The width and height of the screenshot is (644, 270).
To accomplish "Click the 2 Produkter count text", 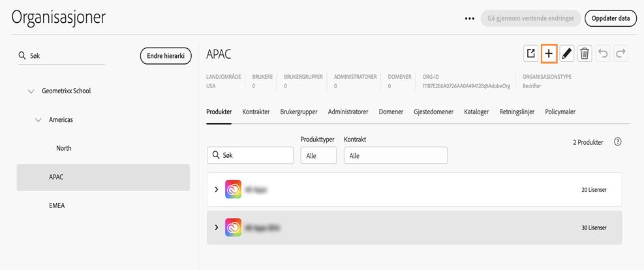I will coord(588,142).
